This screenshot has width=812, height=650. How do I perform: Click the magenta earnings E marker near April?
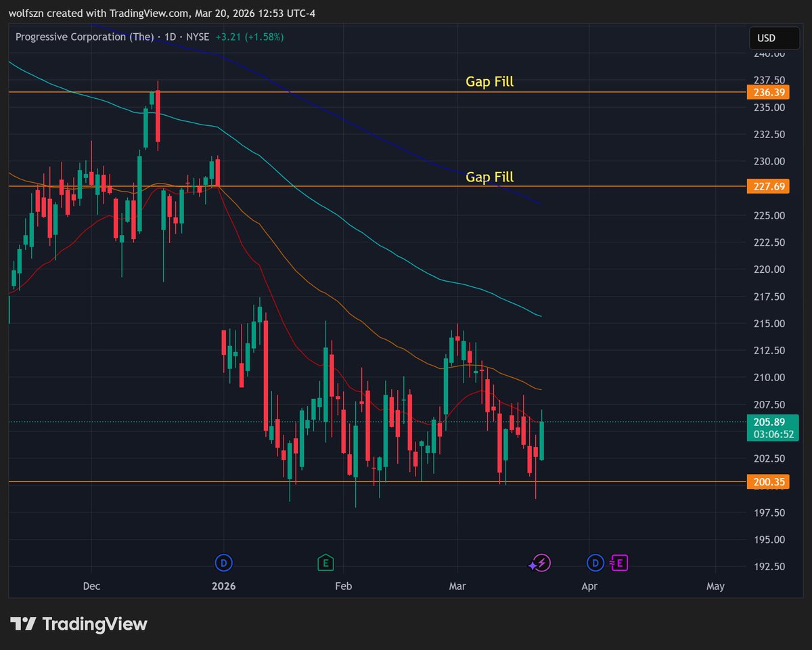(x=619, y=562)
